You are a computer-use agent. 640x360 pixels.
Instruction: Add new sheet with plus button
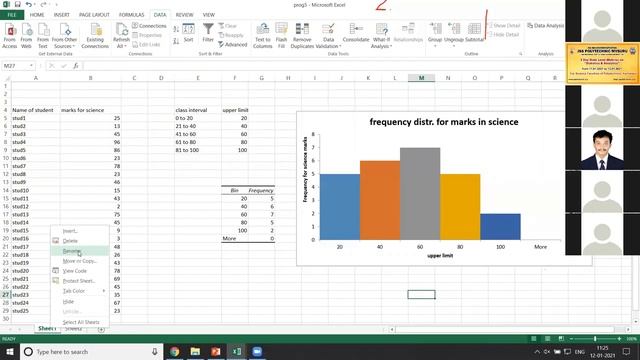[x=101, y=329]
